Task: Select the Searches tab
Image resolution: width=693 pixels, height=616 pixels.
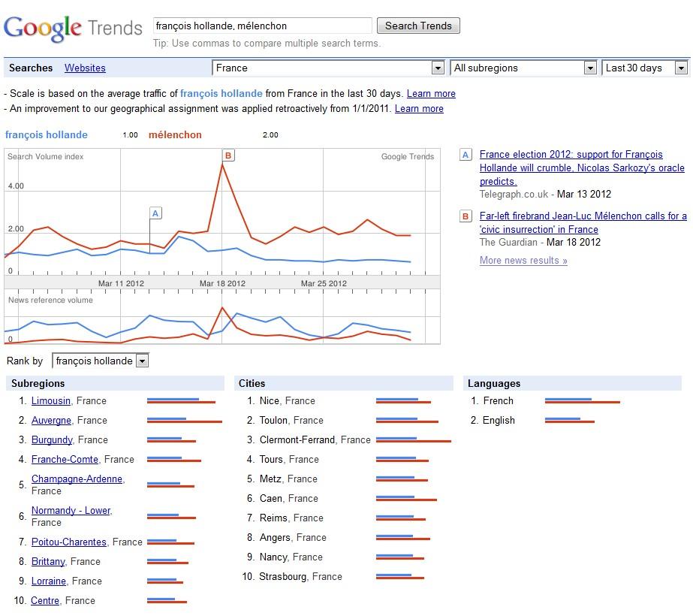Action: 31,68
